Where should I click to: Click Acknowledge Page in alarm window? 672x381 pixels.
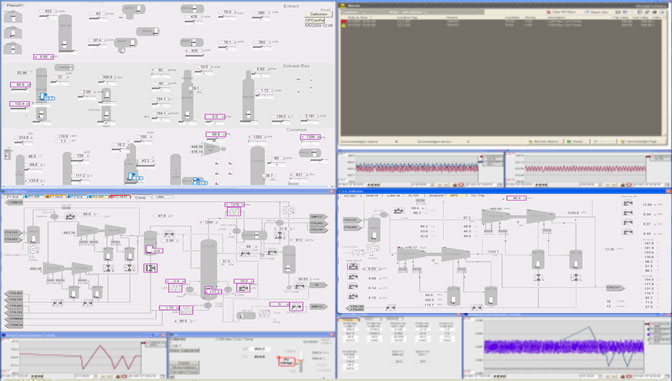click(x=639, y=141)
